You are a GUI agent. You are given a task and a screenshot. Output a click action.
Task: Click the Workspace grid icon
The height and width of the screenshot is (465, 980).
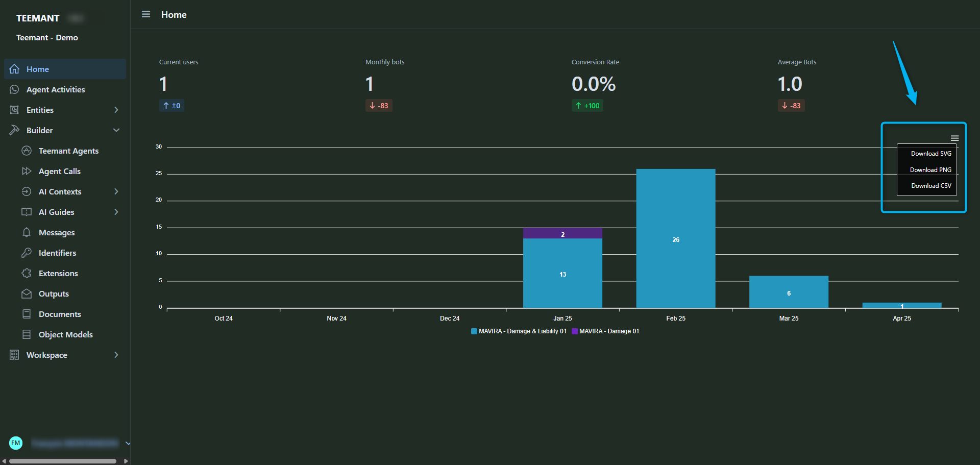click(14, 355)
